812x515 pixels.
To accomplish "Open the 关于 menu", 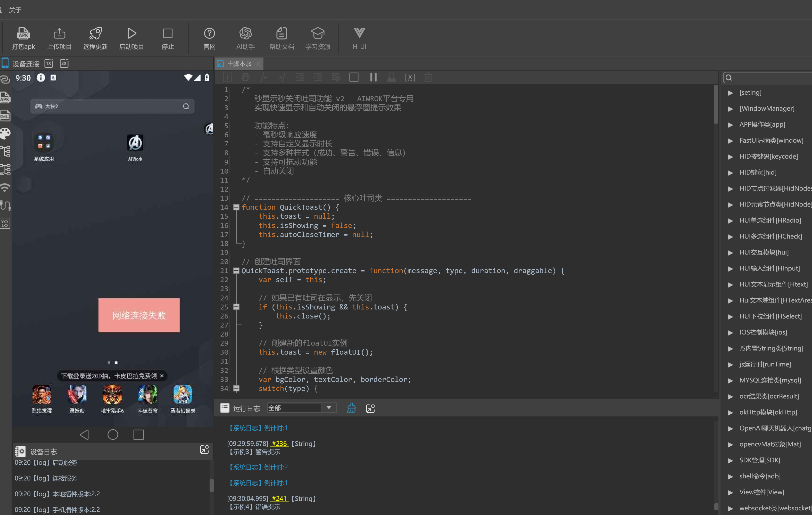I will (15, 10).
